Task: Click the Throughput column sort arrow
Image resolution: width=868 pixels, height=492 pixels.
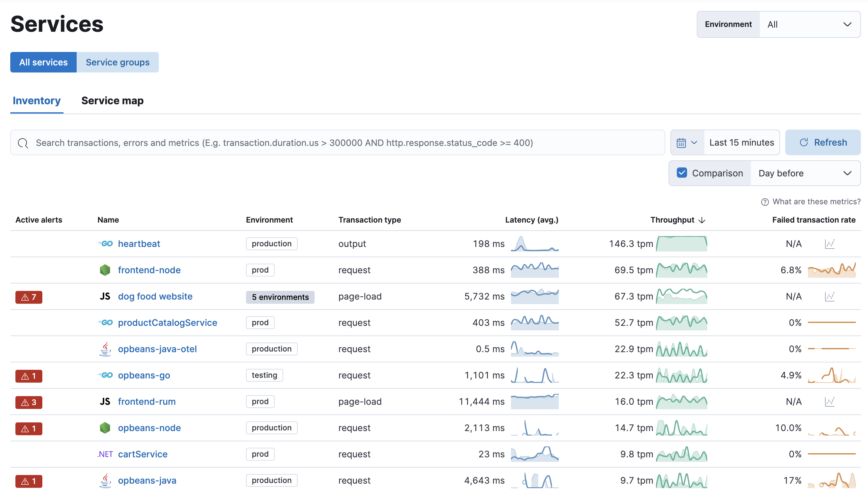Action: tap(702, 220)
